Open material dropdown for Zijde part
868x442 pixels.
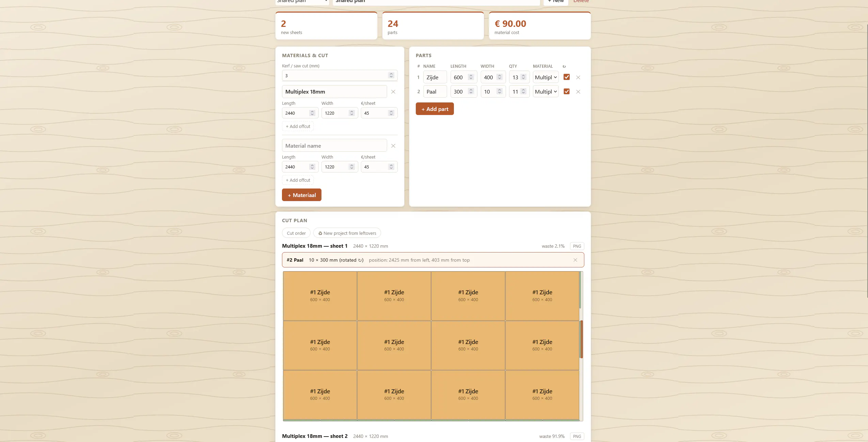pyautogui.click(x=546, y=77)
